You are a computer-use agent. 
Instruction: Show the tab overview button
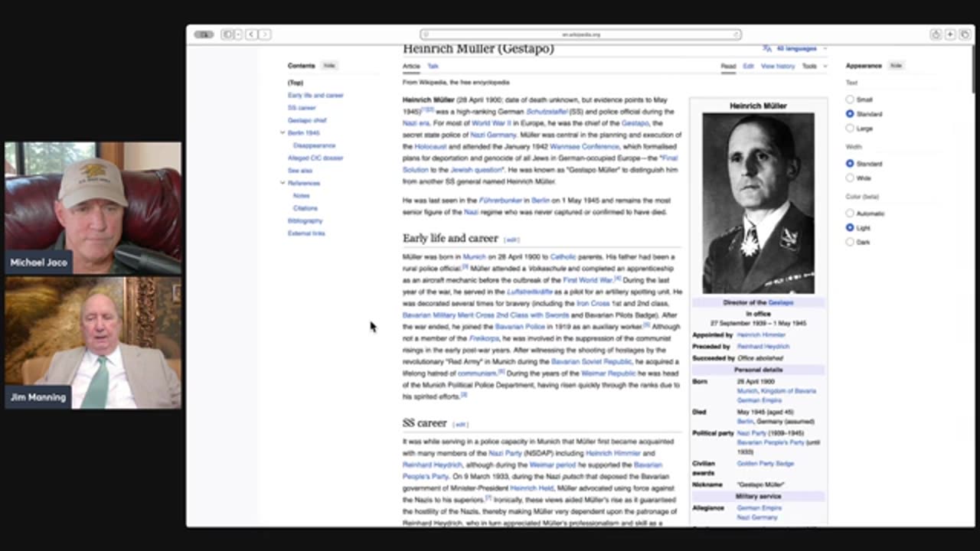pyautogui.click(x=964, y=34)
